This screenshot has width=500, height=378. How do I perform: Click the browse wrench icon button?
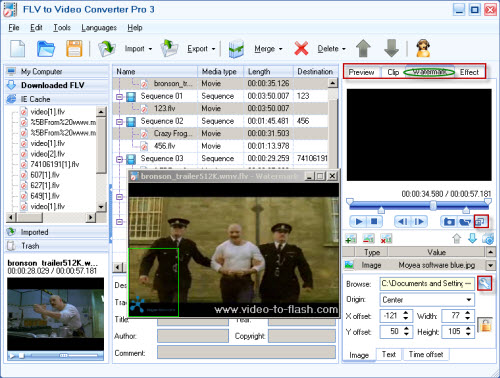point(484,283)
